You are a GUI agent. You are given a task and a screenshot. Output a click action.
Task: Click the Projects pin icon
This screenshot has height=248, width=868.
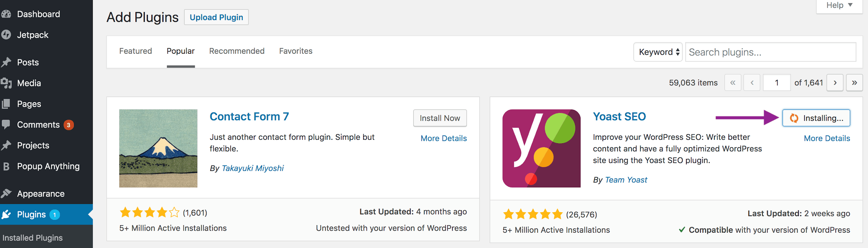tap(6, 145)
